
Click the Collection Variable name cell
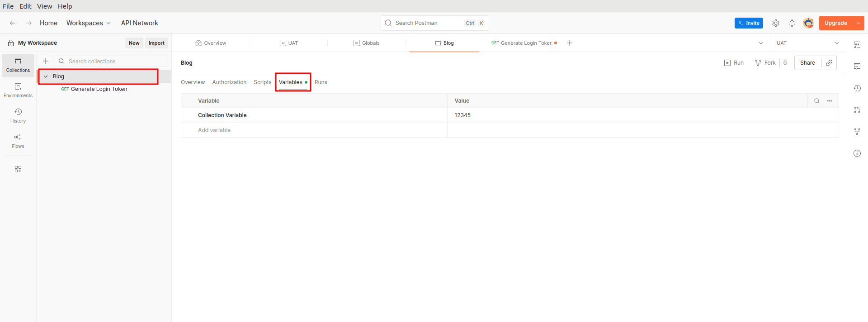coord(314,115)
